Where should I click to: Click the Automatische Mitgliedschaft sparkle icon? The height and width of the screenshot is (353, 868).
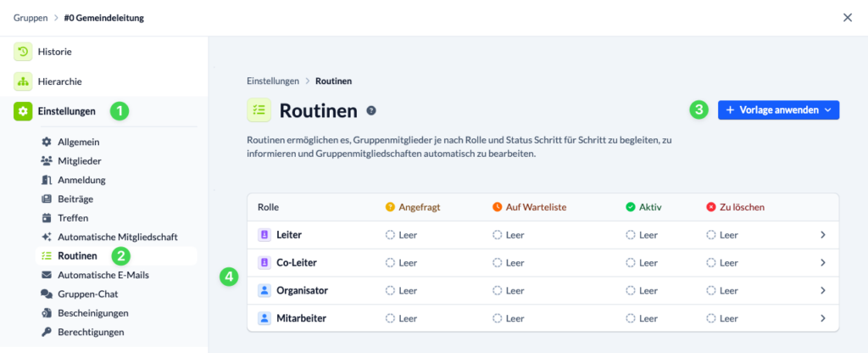click(x=47, y=237)
